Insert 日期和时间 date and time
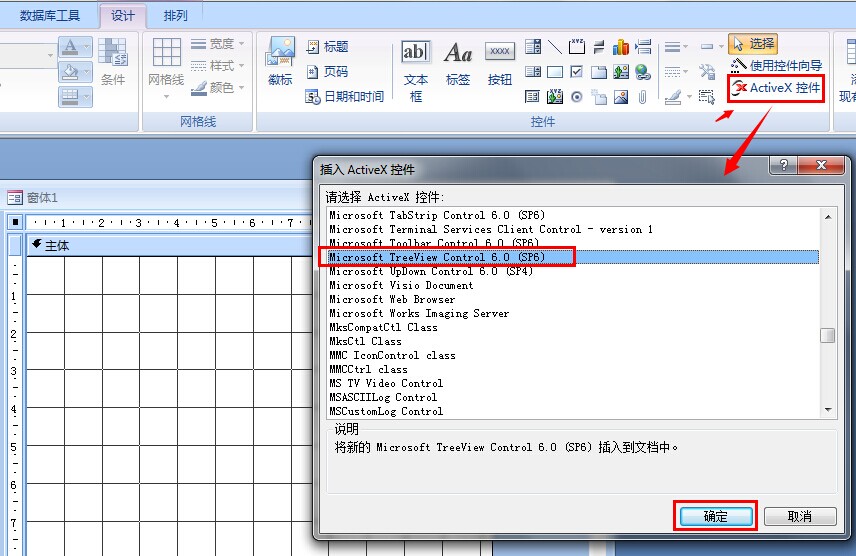Viewport: 856px width, 556px height. 345,97
